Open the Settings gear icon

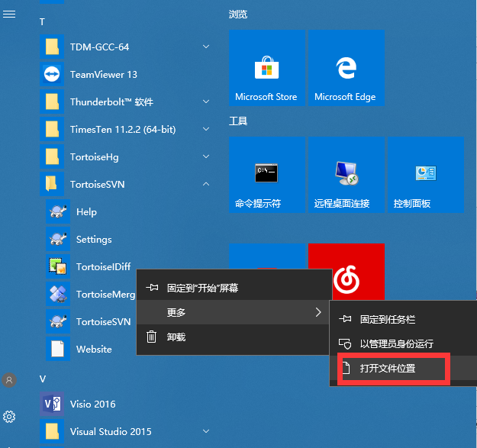(x=9, y=417)
